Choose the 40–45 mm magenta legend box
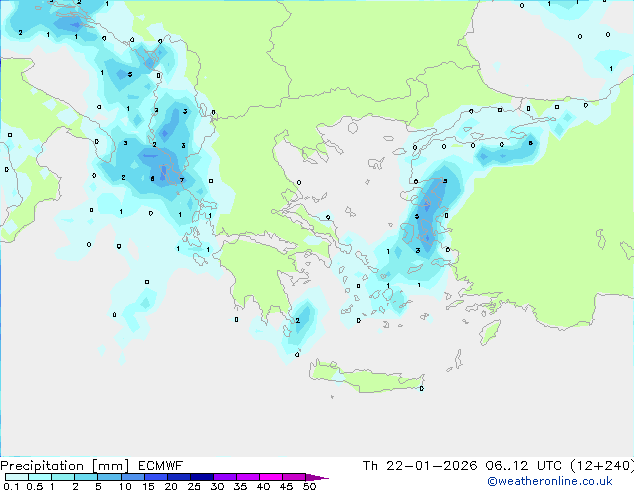This screenshot has width=634, height=490. [x=271, y=477]
